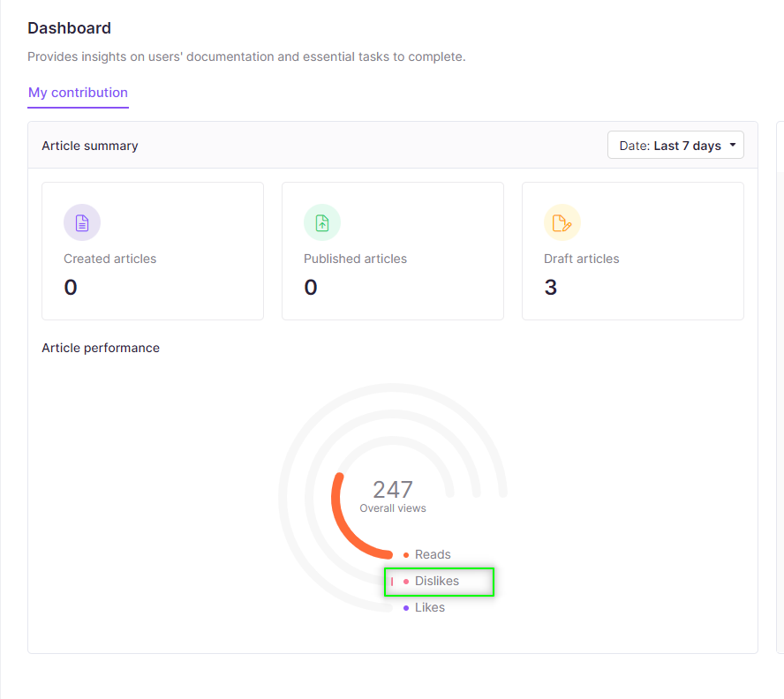This screenshot has height=699, width=784.
Task: Select the Draft articles count of 3
Action: [x=551, y=288]
